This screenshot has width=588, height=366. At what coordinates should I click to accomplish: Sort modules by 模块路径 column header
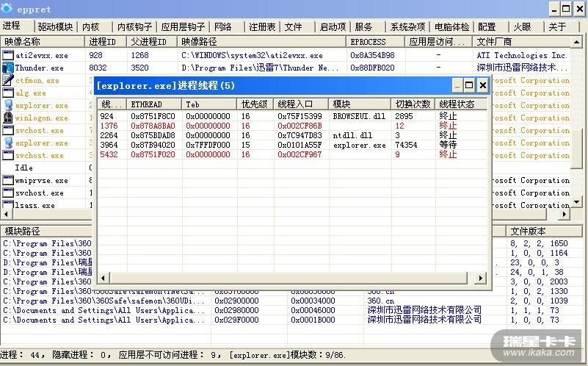click(46, 232)
